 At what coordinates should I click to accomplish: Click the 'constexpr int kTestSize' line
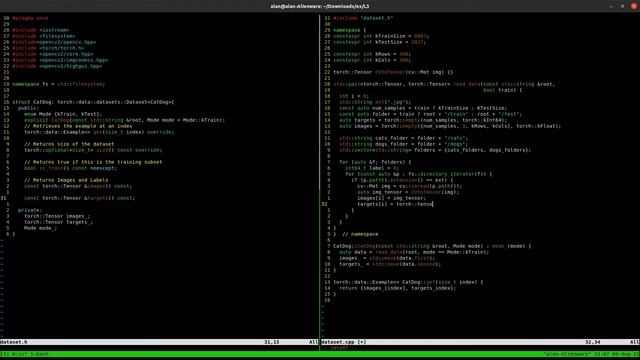pyautogui.click(x=380, y=42)
